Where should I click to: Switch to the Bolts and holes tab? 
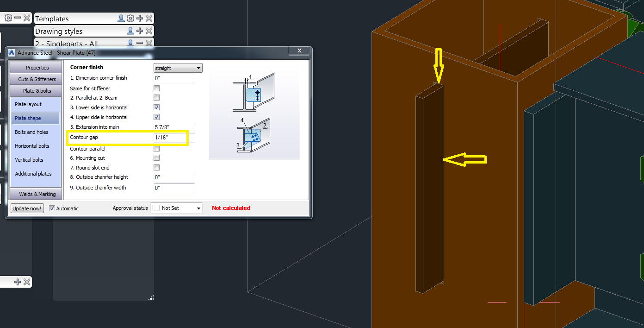click(35, 132)
